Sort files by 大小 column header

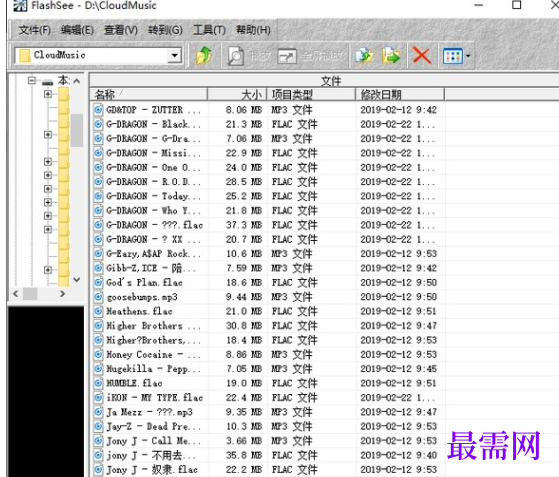pos(237,94)
